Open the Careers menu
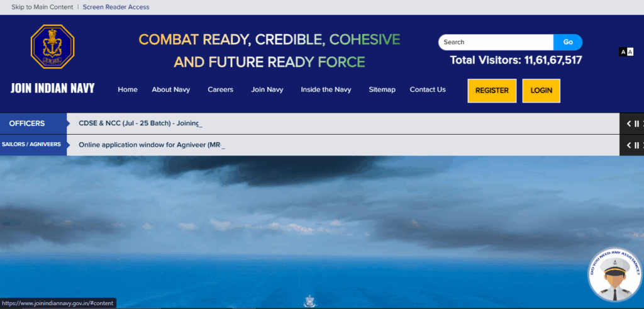Viewport: 644px width, 309px height. point(220,90)
